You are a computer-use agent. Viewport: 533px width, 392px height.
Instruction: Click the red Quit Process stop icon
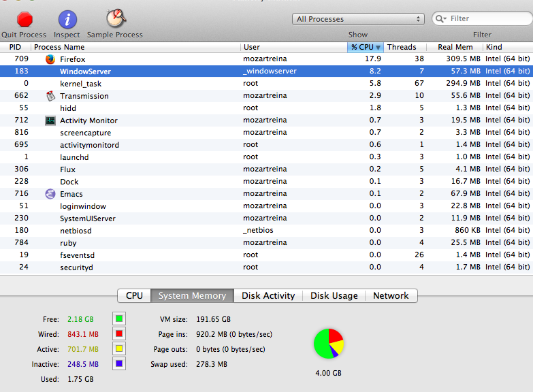[x=25, y=19]
